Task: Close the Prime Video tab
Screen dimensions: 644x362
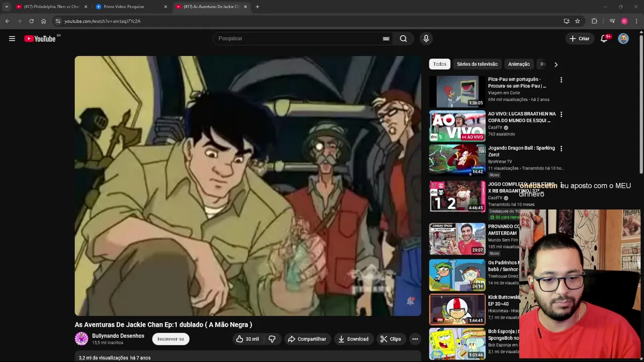Action: (166, 7)
